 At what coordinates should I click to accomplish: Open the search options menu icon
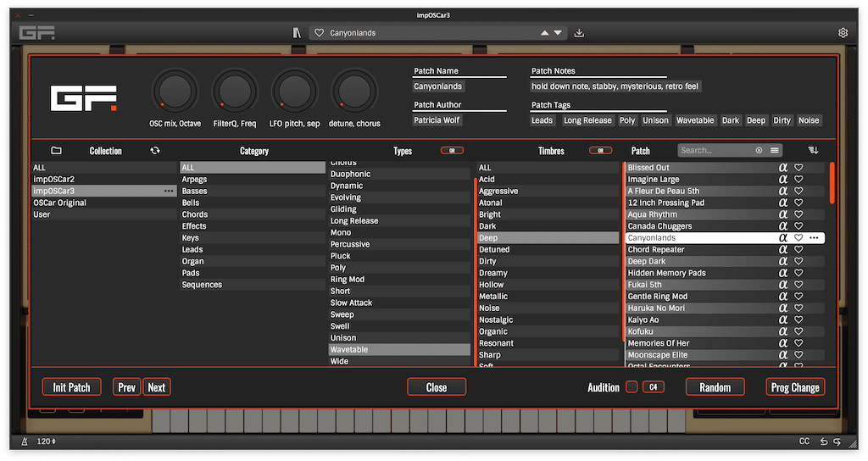click(775, 151)
